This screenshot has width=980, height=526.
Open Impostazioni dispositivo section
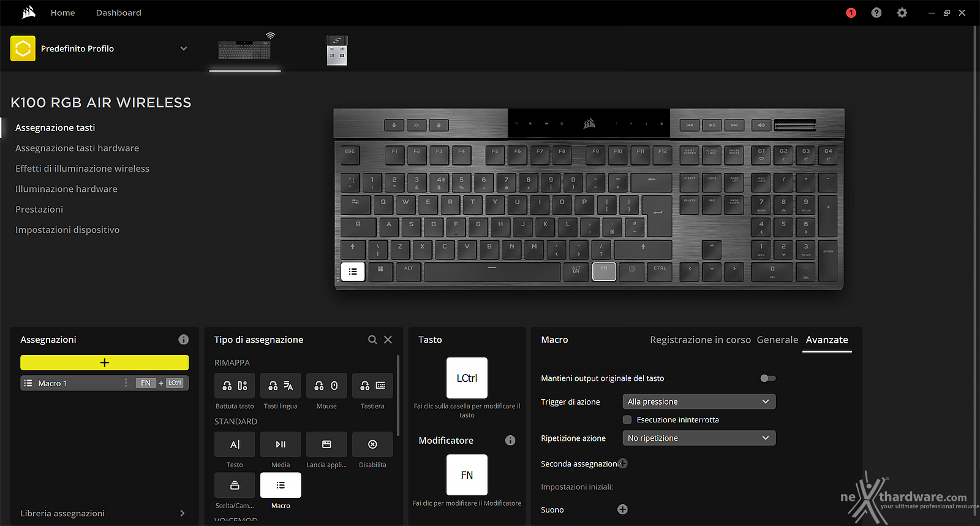click(67, 230)
